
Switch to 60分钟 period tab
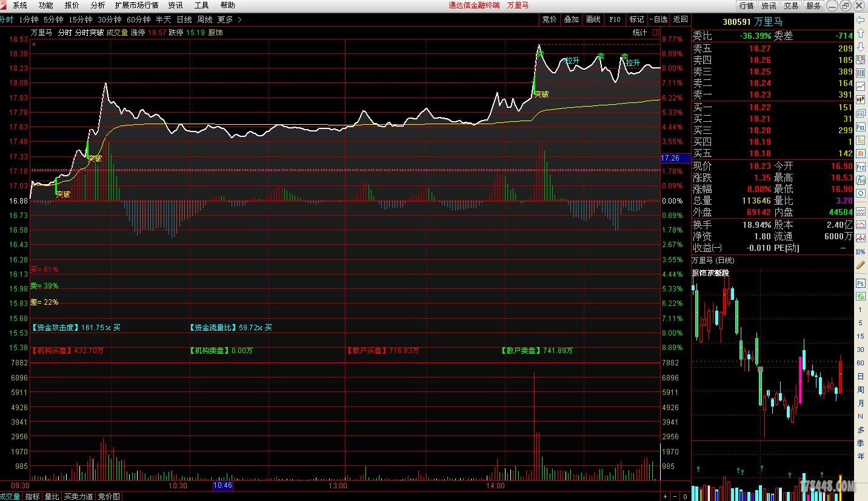pyautogui.click(x=138, y=19)
